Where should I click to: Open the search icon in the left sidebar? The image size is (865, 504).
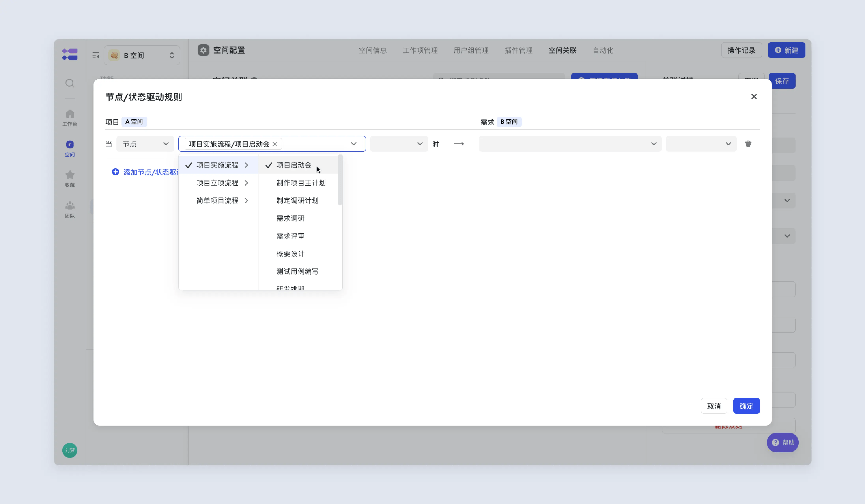[x=70, y=83]
